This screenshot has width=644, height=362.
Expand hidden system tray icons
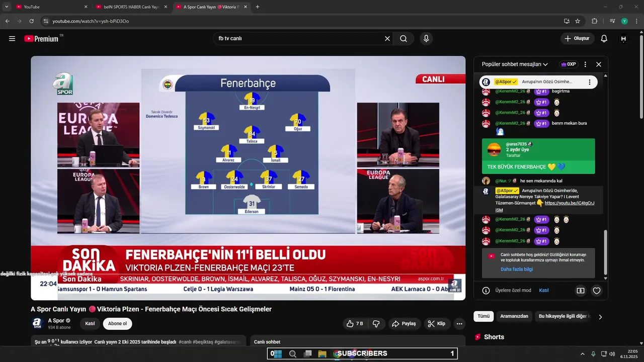583,354
